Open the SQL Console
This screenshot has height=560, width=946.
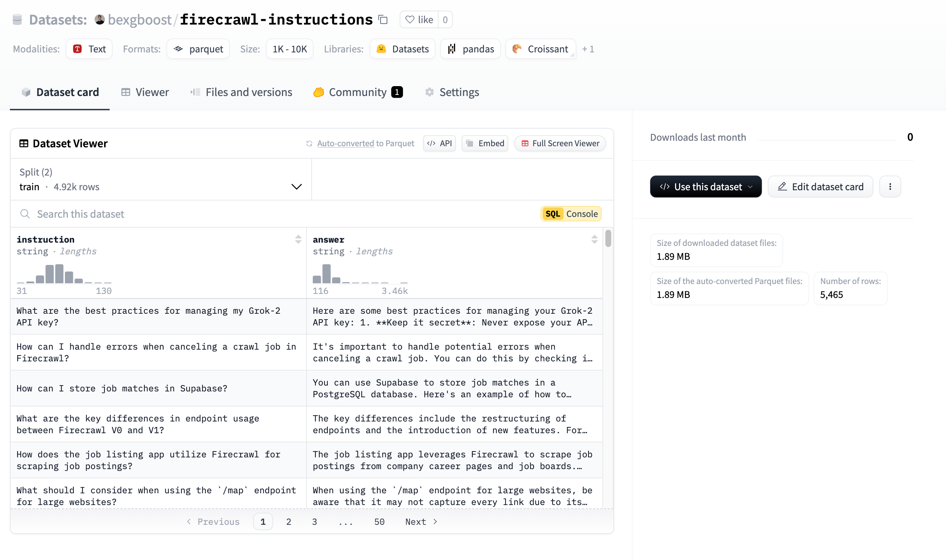click(571, 214)
